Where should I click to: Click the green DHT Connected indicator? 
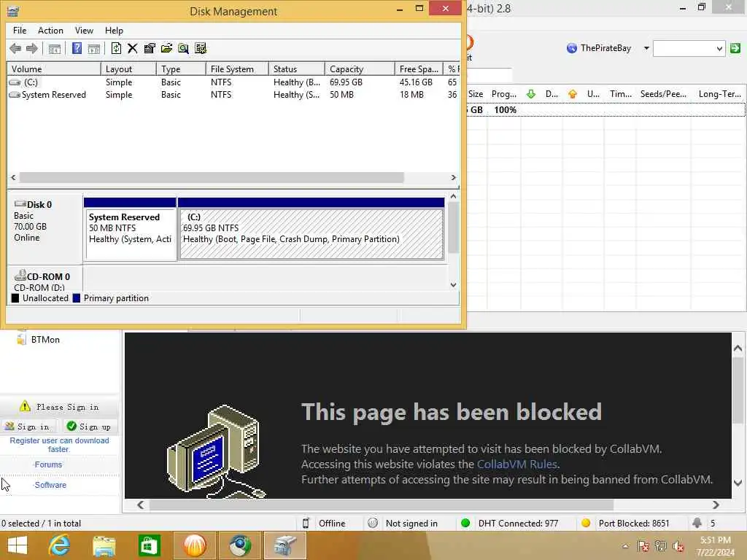coord(465,524)
